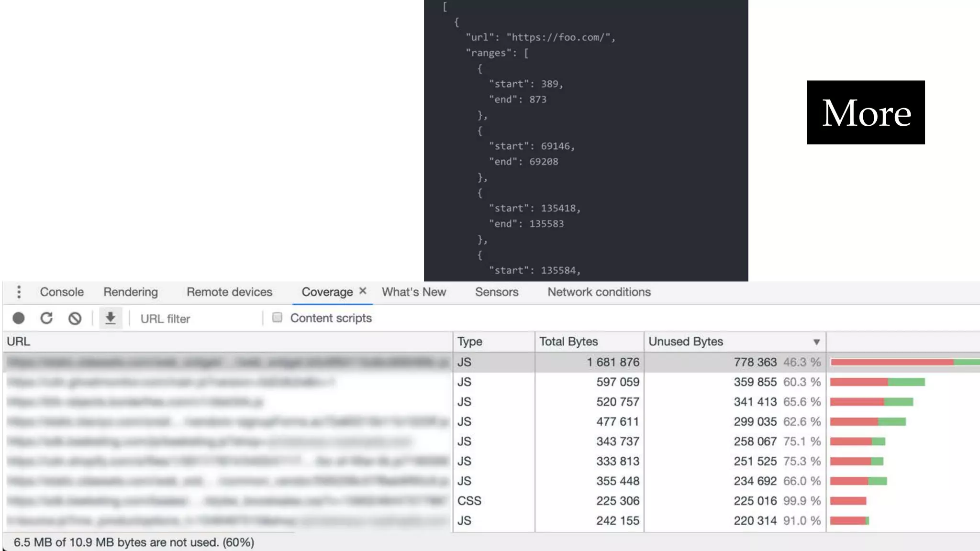Switch to the Console tab
Viewport: 980px width, 551px height.
pyautogui.click(x=62, y=292)
